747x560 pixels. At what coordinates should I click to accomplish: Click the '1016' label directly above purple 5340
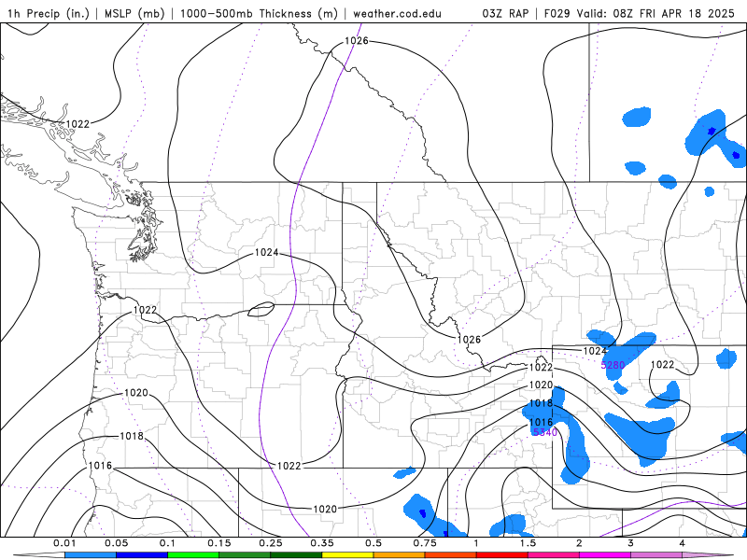pos(542,423)
